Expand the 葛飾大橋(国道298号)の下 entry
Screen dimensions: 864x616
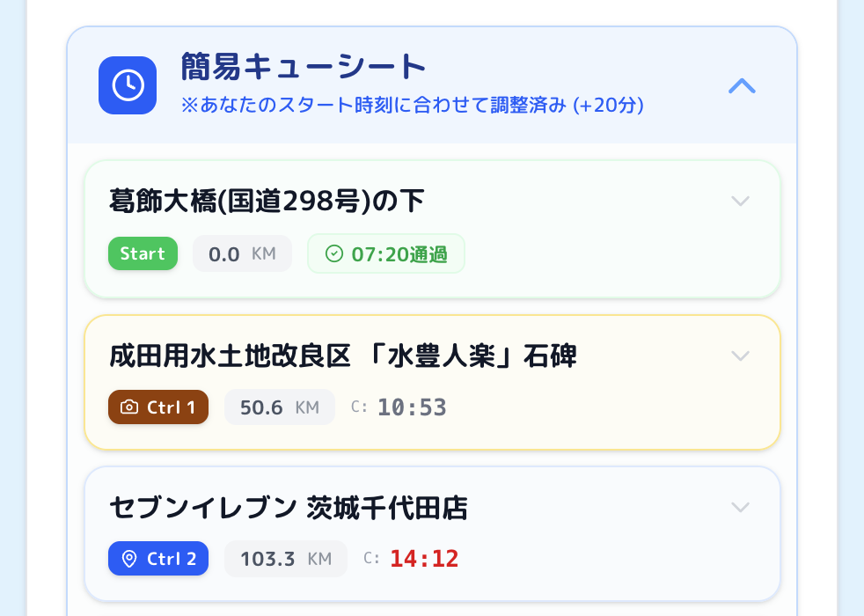tap(741, 202)
